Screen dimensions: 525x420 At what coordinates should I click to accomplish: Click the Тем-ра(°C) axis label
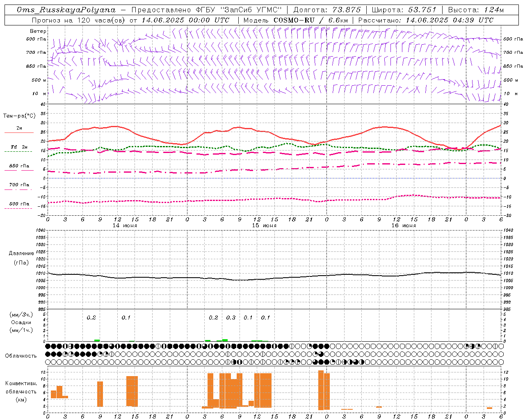coord(19,116)
